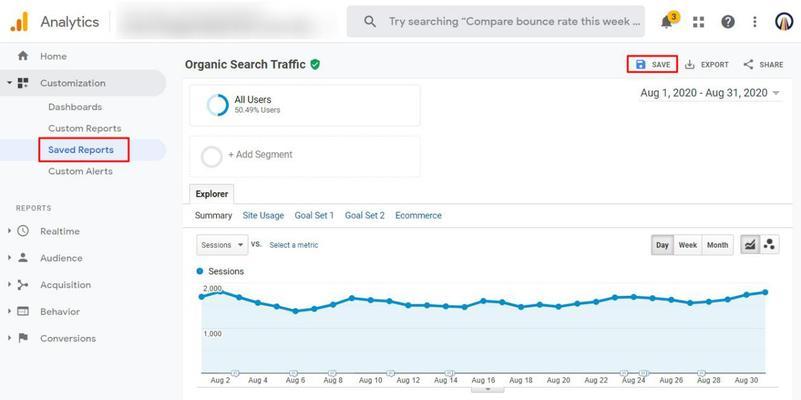Open Dashboards in the sidebar
Viewport: 801px width, 400px height.
tap(75, 107)
